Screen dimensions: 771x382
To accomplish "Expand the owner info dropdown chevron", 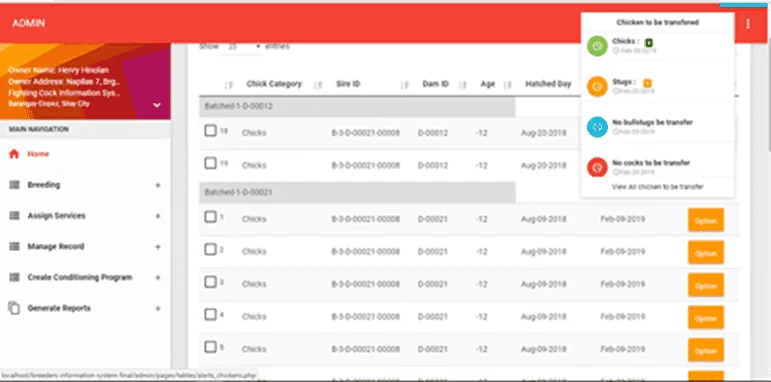I will tap(157, 105).
